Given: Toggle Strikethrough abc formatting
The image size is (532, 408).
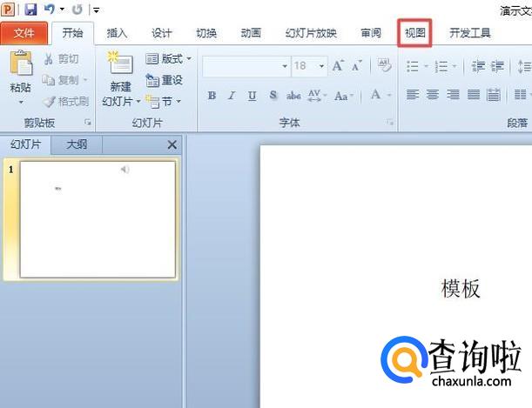Looking at the screenshot, I should pos(293,96).
